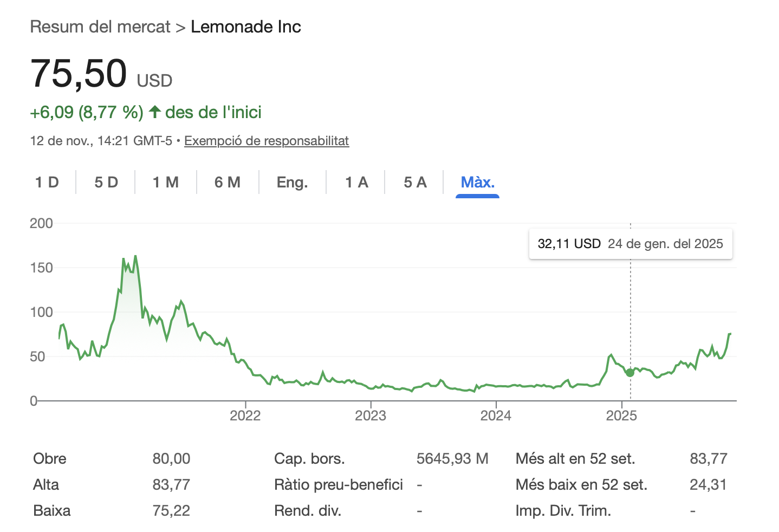Open the Exempció de responsabilitat link
The width and height of the screenshot is (779, 532).
coord(267,141)
